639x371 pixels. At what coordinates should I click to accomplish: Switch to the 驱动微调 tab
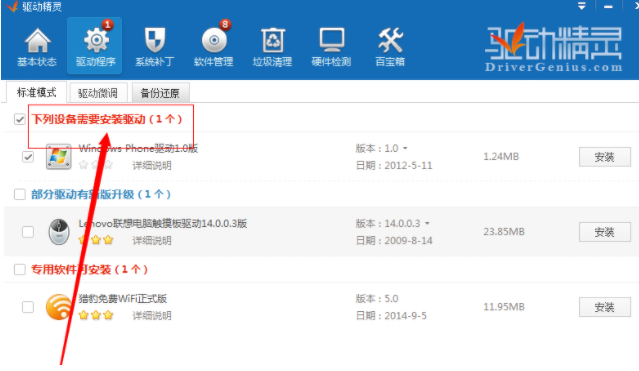(x=98, y=93)
